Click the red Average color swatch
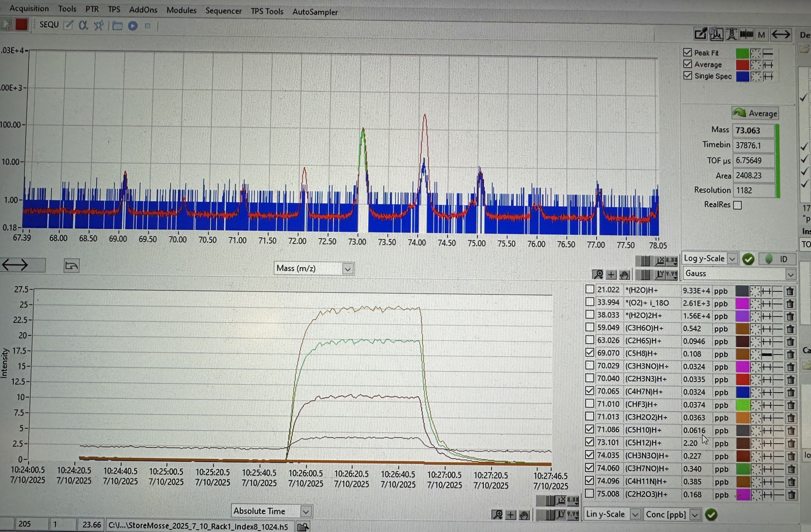Image resolution: width=811 pixels, height=532 pixels. (x=742, y=64)
